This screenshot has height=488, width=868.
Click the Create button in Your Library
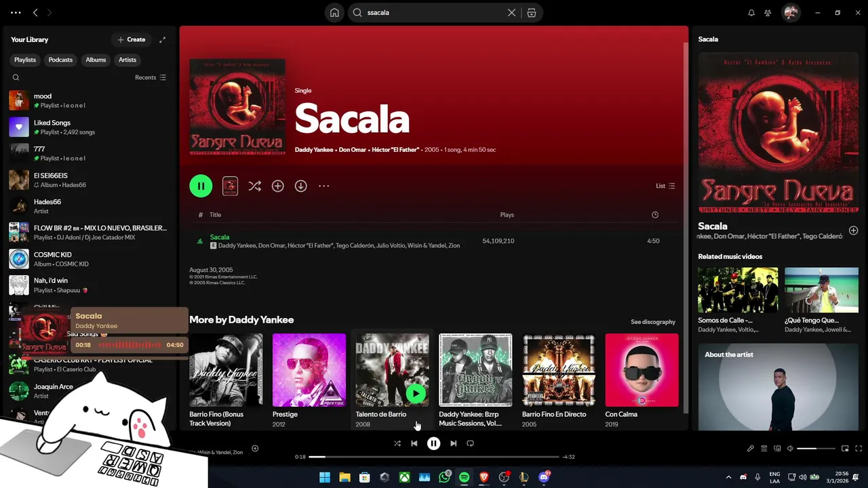[x=132, y=39]
